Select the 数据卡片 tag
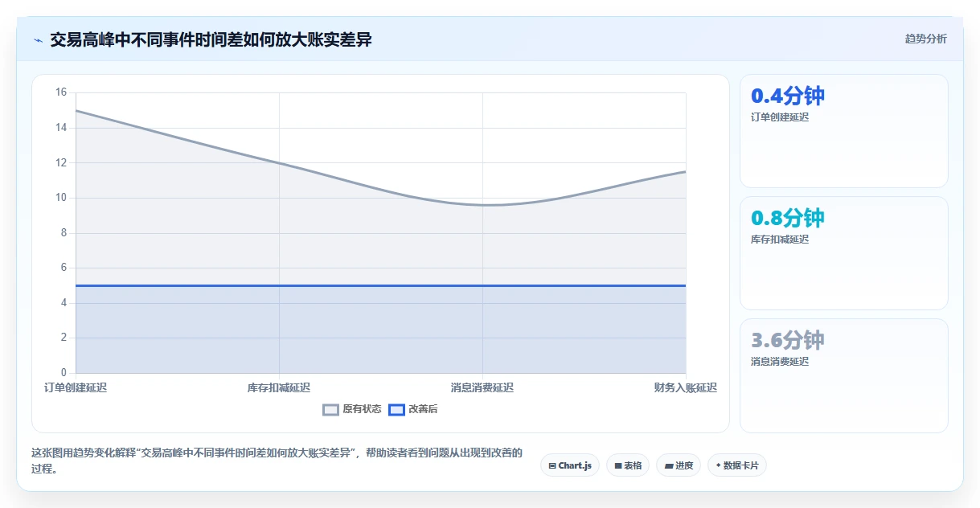The image size is (980, 508). point(737,465)
